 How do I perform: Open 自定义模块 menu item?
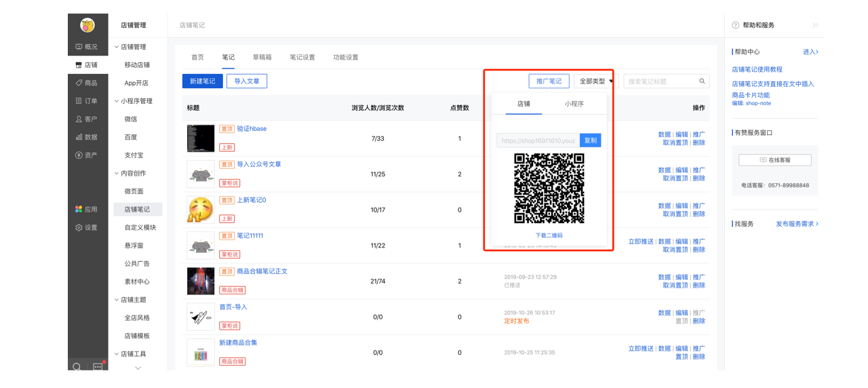coord(140,227)
